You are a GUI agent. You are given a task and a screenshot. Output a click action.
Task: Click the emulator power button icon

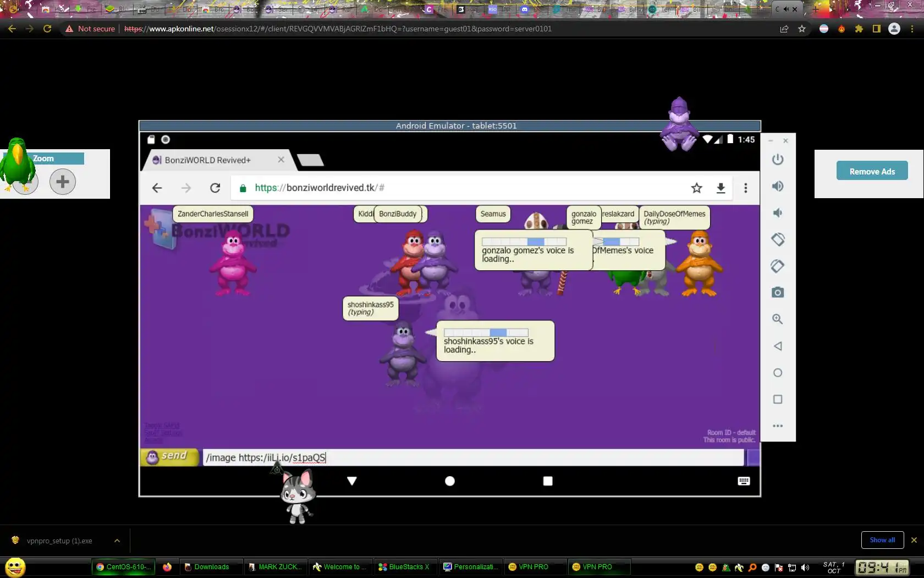click(777, 160)
